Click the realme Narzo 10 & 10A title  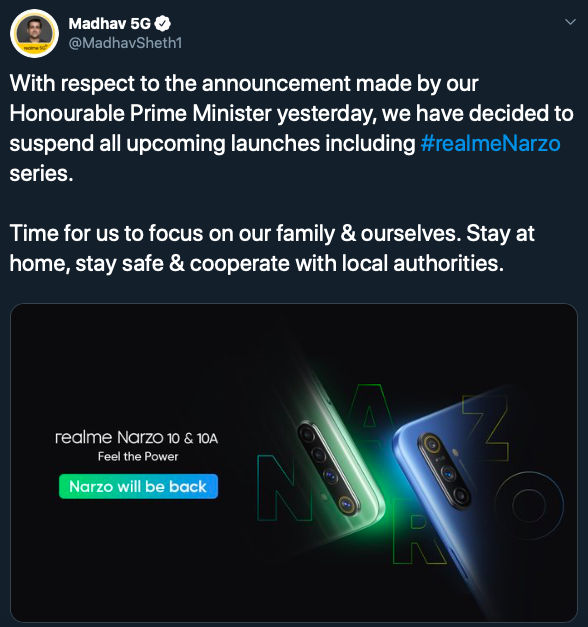pos(136,438)
